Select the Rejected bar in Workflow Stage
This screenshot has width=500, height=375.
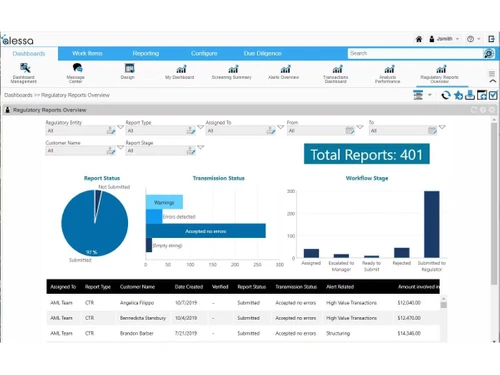[402, 253]
